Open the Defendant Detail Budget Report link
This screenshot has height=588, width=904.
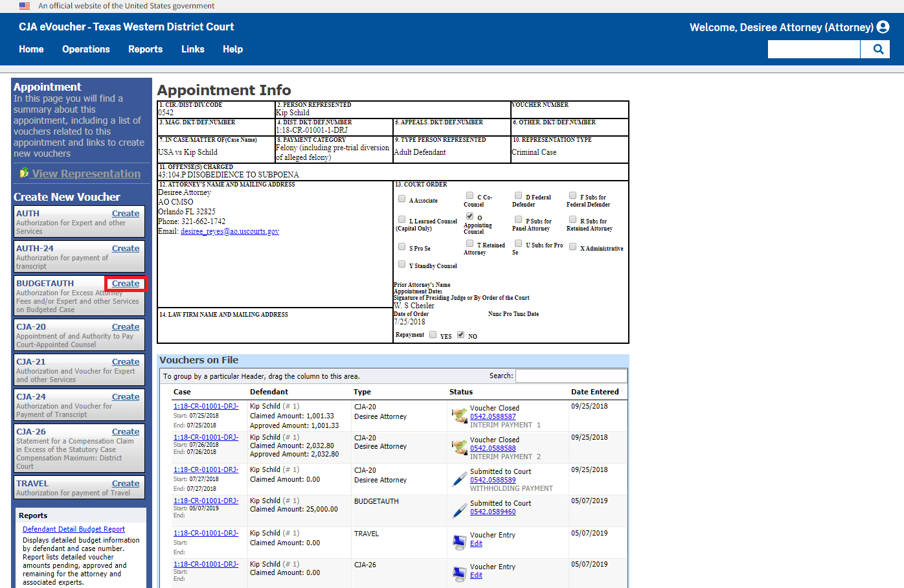(x=74, y=529)
